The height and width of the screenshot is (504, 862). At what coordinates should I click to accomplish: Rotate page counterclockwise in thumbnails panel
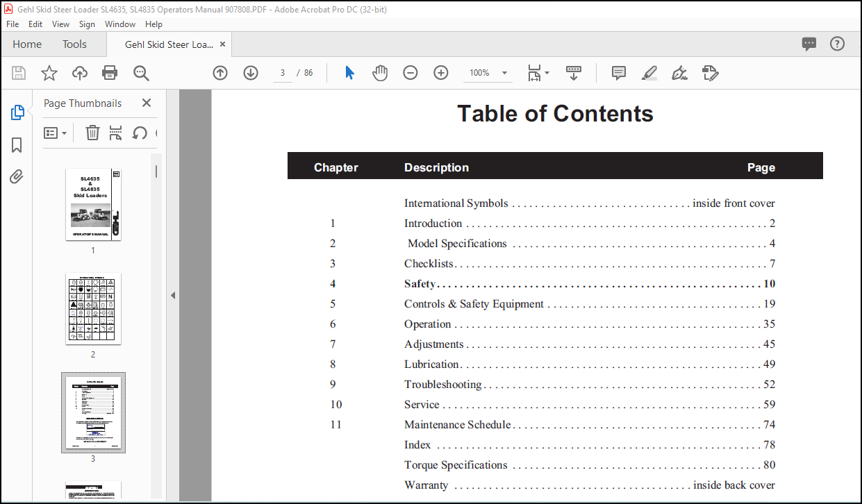pos(140,133)
